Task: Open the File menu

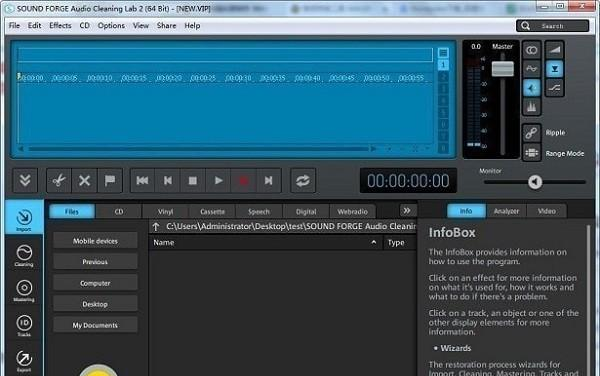Action: coord(14,26)
